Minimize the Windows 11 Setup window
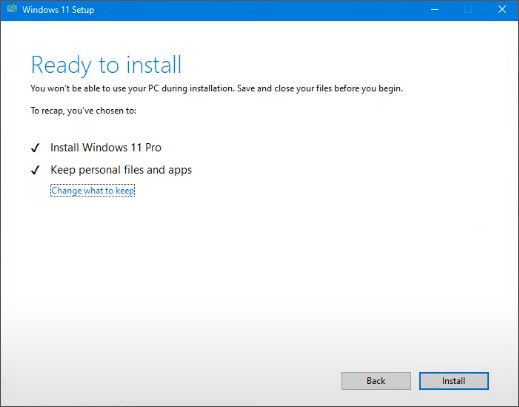519x407 pixels. pos(435,9)
